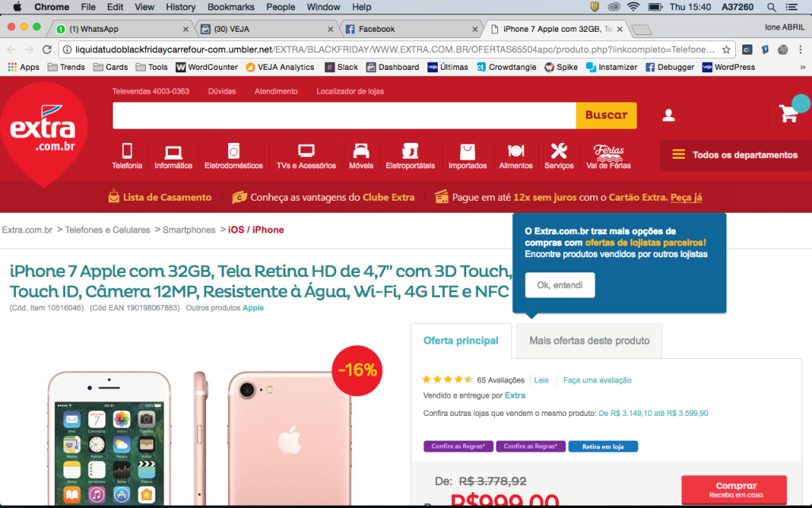Show the Wi-Fi status menu
The width and height of the screenshot is (812, 508).
point(633,6)
